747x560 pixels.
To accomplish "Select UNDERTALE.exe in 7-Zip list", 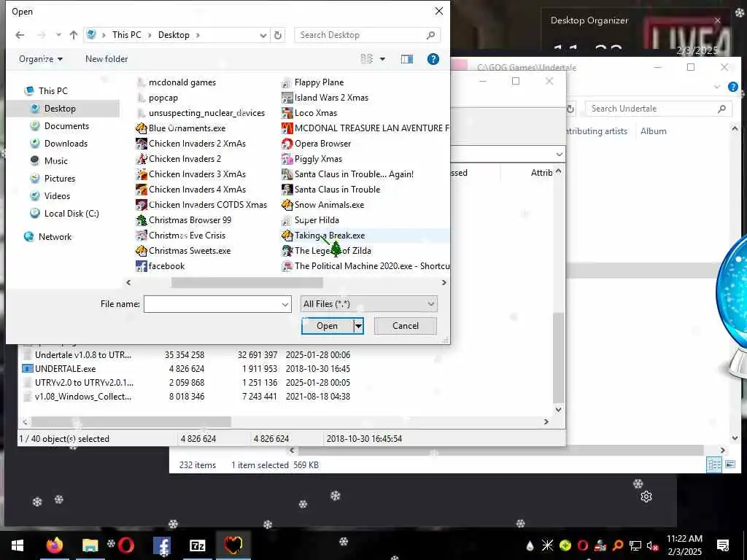I will tap(65, 368).
